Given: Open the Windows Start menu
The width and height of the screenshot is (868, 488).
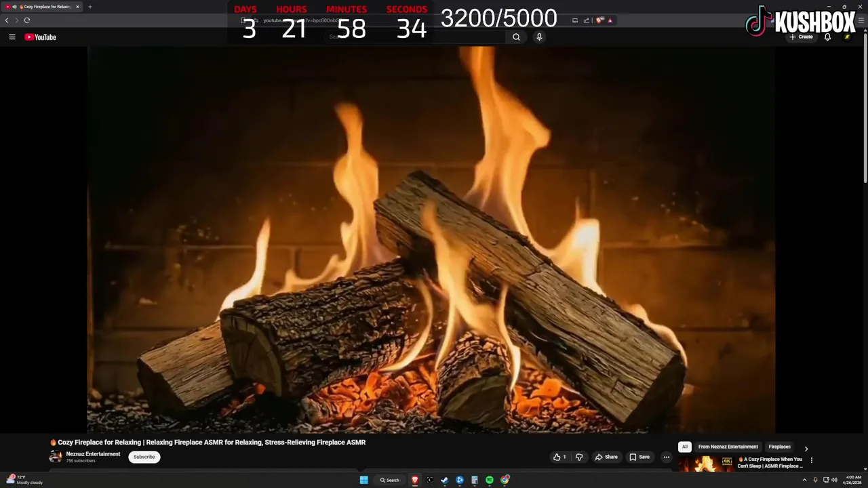Looking at the screenshot, I should pos(363,480).
